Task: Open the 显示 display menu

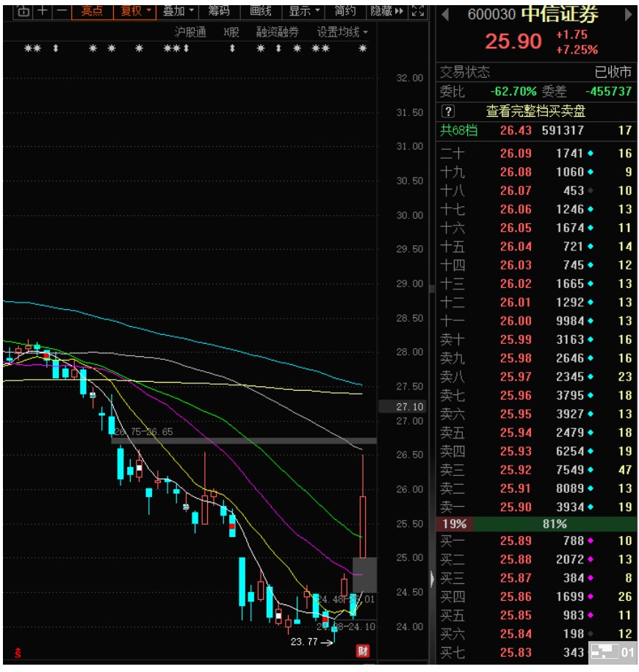Action: click(303, 11)
